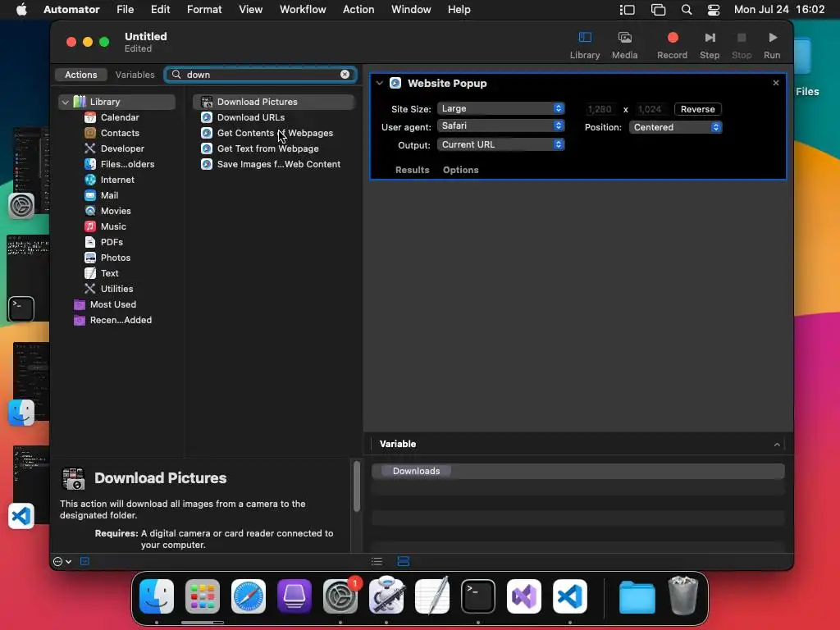Click the action search field

tap(261, 75)
